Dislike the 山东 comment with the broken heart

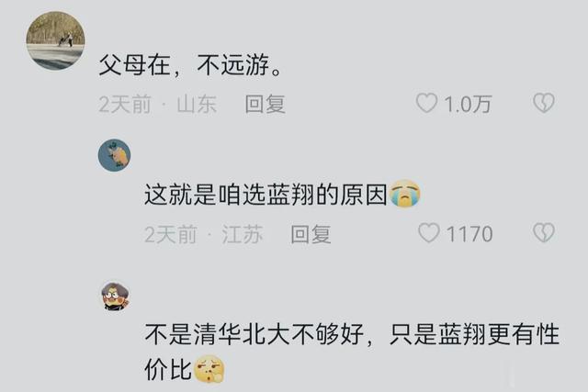[544, 103]
